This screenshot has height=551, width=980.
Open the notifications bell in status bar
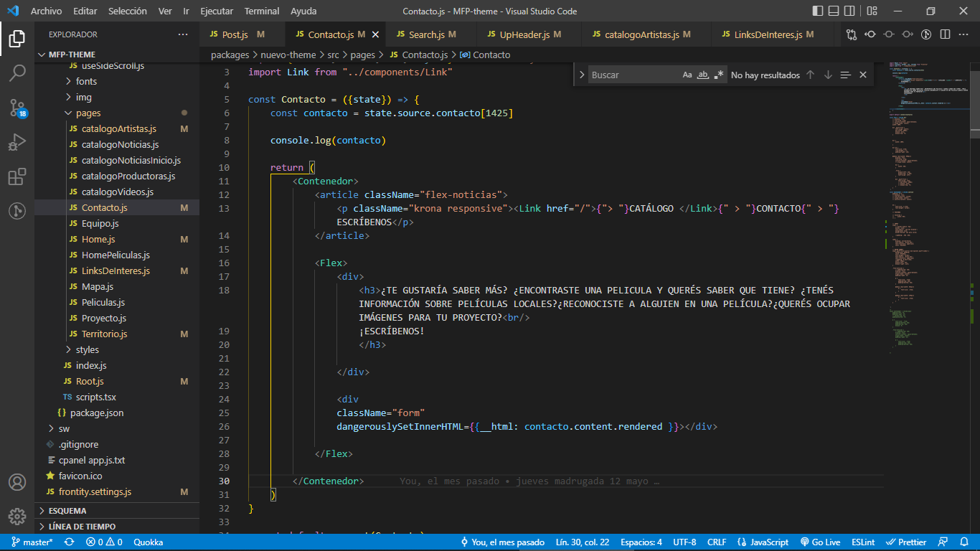(963, 542)
